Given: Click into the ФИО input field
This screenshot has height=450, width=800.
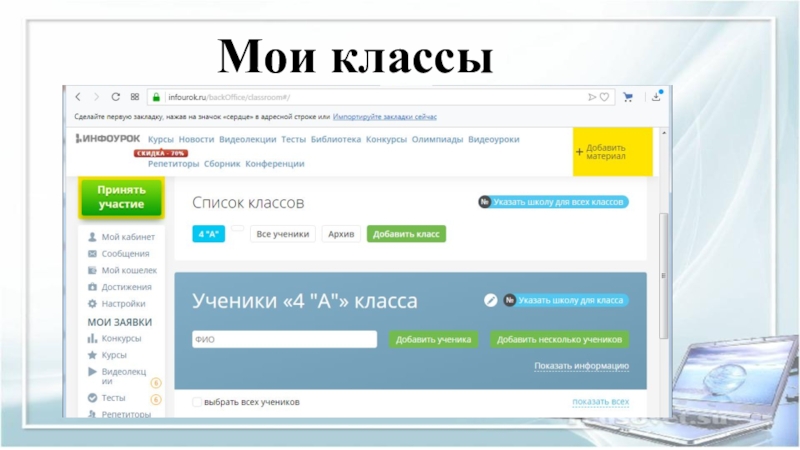Looking at the screenshot, I should (x=285, y=339).
